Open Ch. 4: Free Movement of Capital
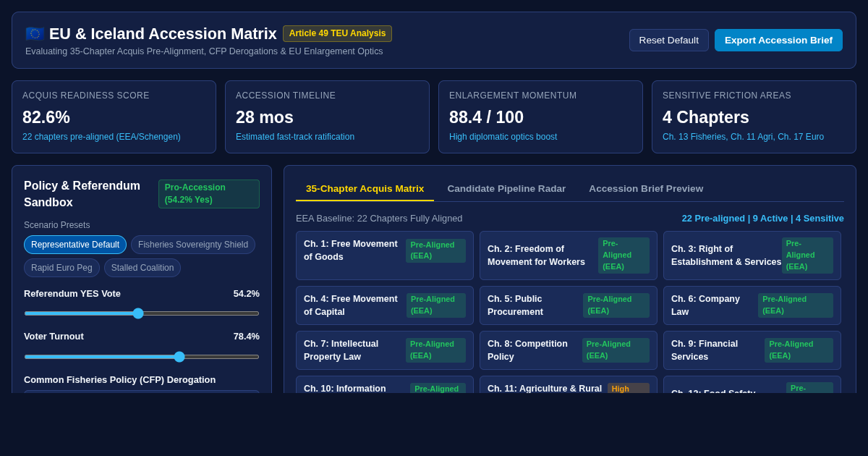Image resolution: width=868 pixels, height=456 pixels. point(385,305)
